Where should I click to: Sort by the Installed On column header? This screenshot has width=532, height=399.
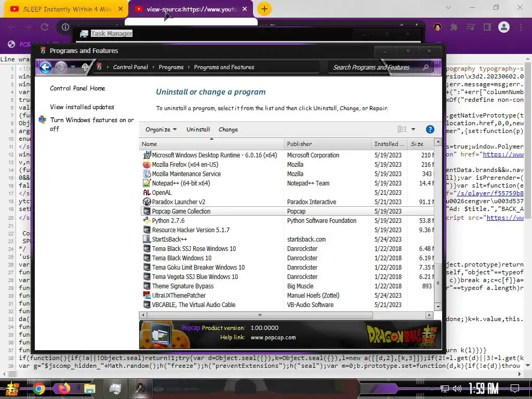click(389, 144)
